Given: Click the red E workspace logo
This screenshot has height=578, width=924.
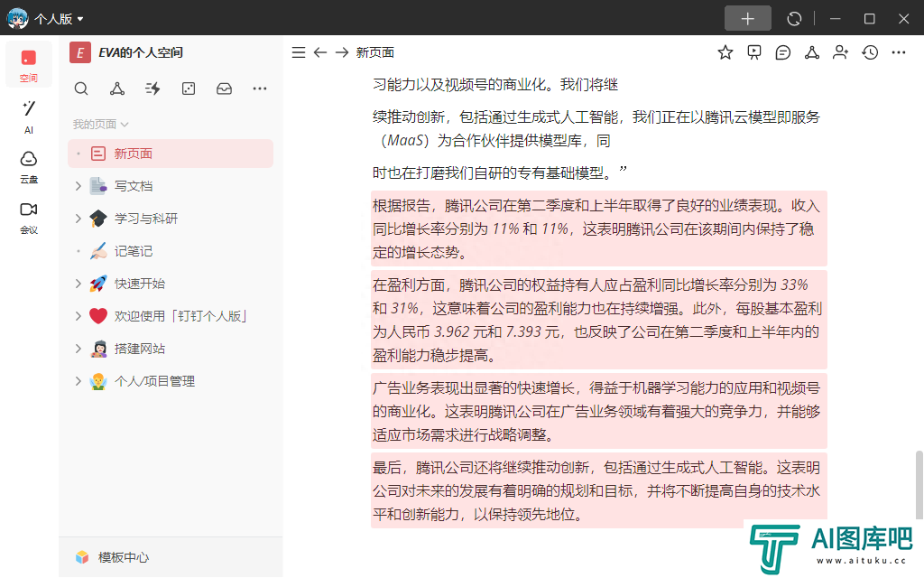Looking at the screenshot, I should point(80,52).
